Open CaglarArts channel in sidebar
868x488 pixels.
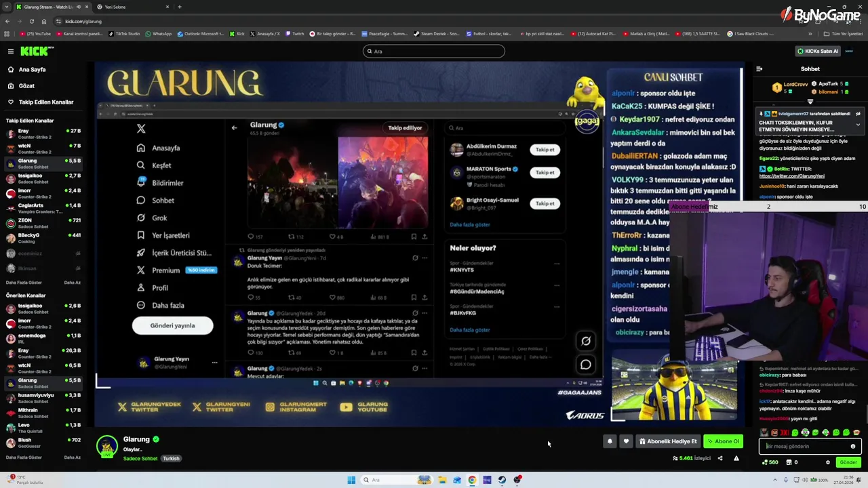[x=43, y=208]
